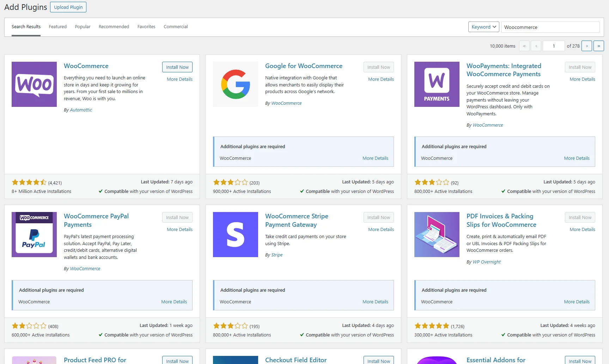Click the WooPayments plugin logo icon
The height and width of the screenshot is (364, 609).
coord(437,84)
